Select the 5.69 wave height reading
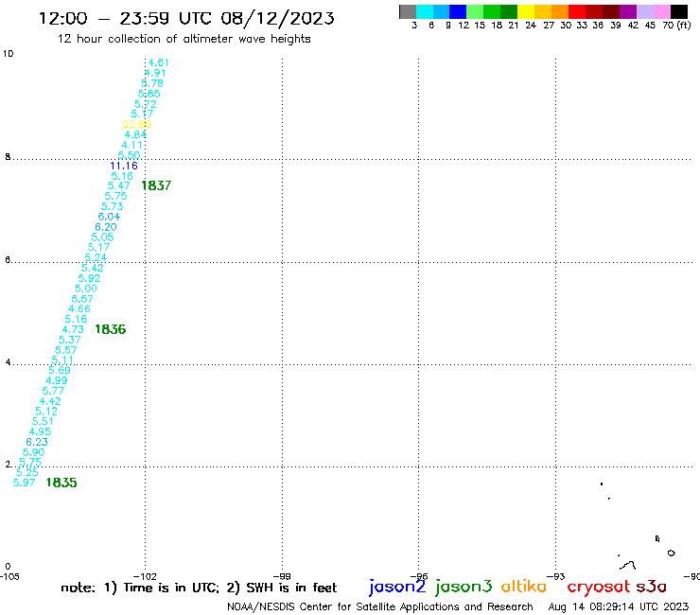 point(60,370)
